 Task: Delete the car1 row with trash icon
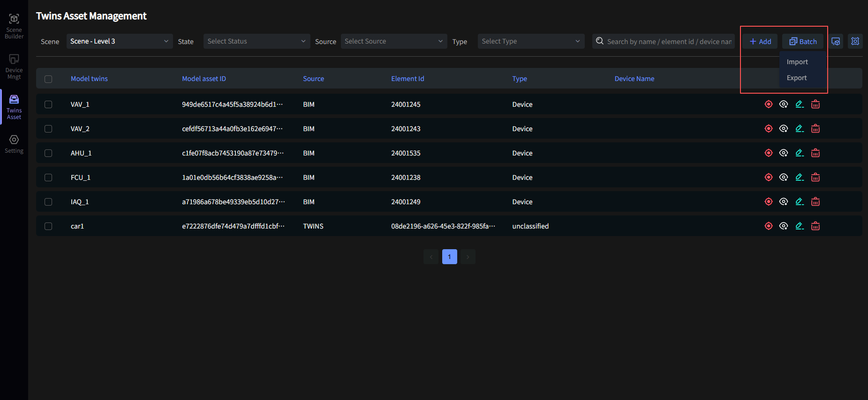pyautogui.click(x=815, y=226)
